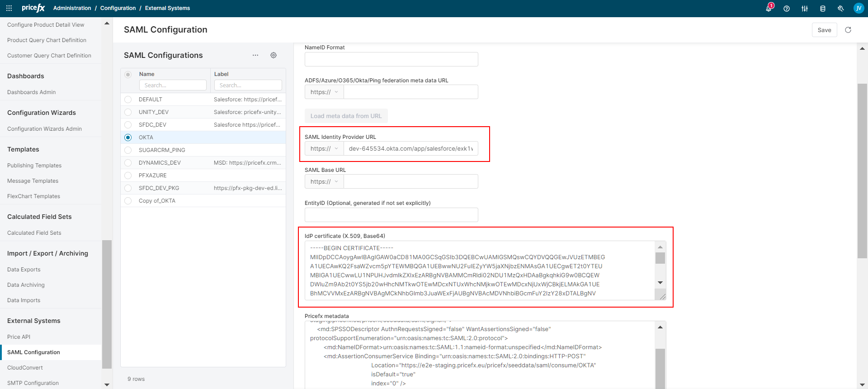Click the Configuration breadcrumb link
868x389 pixels.
118,8
